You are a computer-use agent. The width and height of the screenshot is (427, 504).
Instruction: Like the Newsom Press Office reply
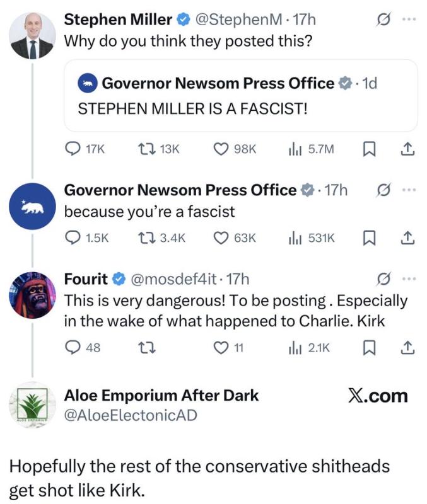tap(220, 238)
